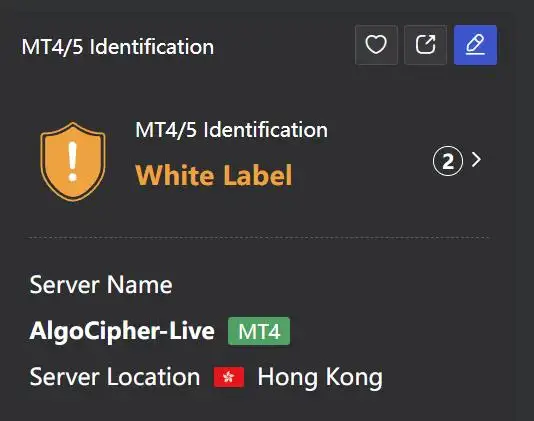The width and height of the screenshot is (534, 421).
Task: Click the letter W in White Label
Action: 148,175
